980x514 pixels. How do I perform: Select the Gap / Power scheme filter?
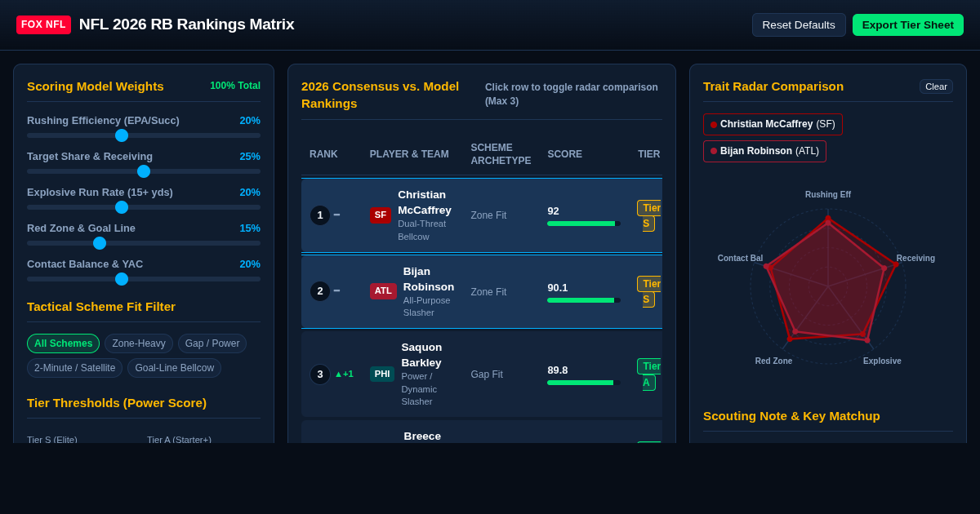pos(212,343)
